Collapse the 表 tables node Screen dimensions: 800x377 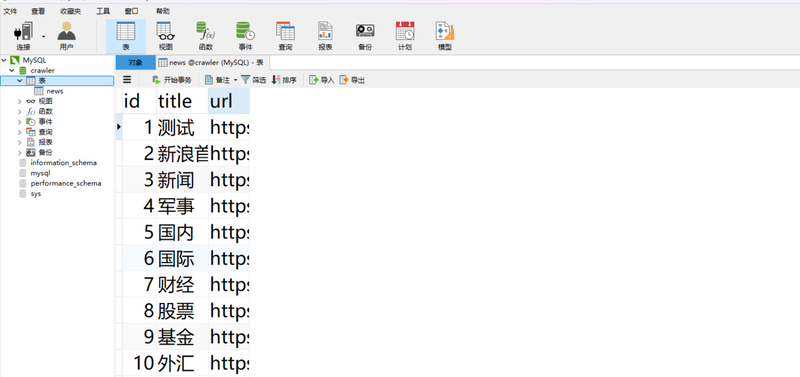tap(20, 81)
